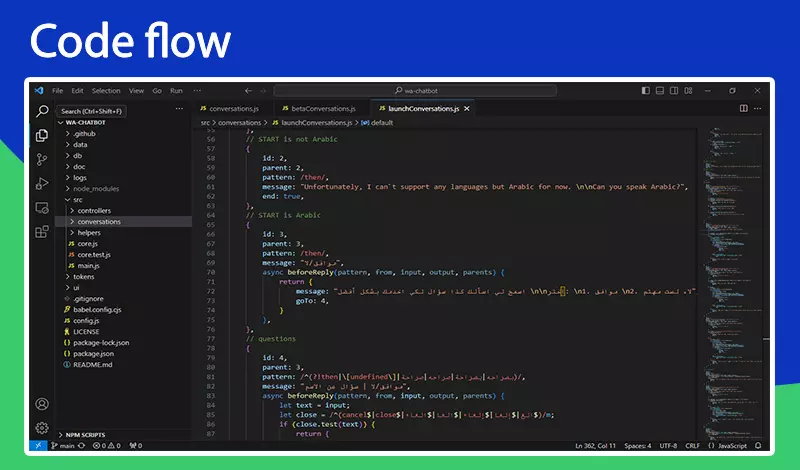Viewport: 800px width, 470px height.
Task: Go forward with the navigation arrow
Action: pyautogui.click(x=263, y=91)
